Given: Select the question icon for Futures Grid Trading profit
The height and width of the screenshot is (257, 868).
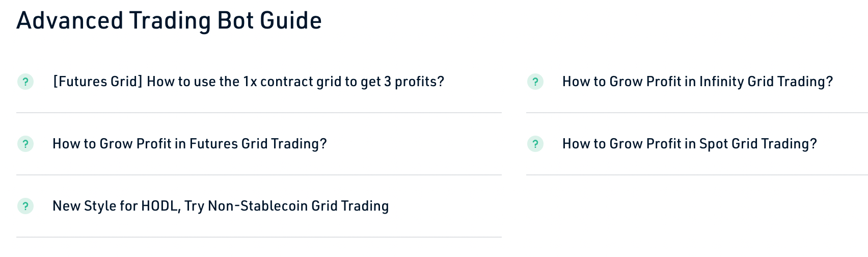Looking at the screenshot, I should click(x=25, y=144).
